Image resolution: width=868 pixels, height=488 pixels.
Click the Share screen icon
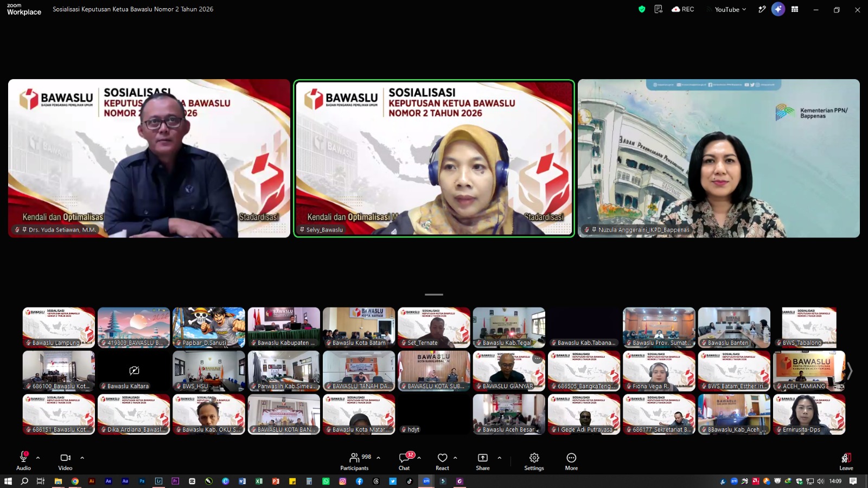(x=483, y=460)
